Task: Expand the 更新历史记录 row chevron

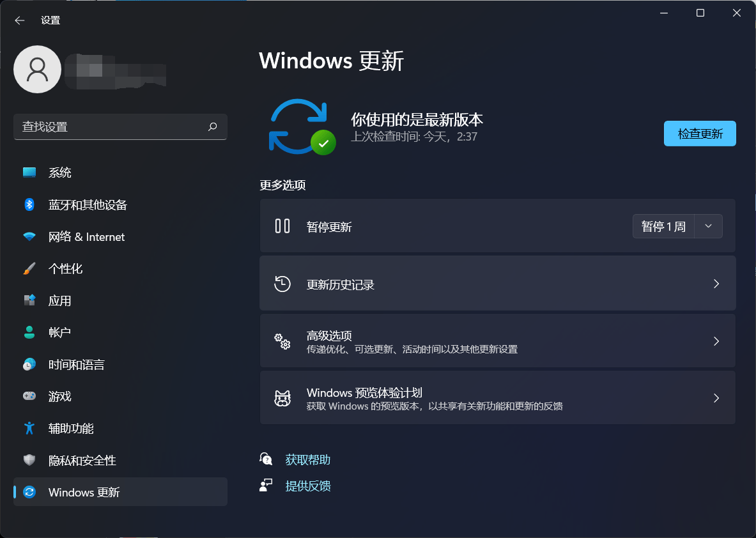Action: [716, 283]
